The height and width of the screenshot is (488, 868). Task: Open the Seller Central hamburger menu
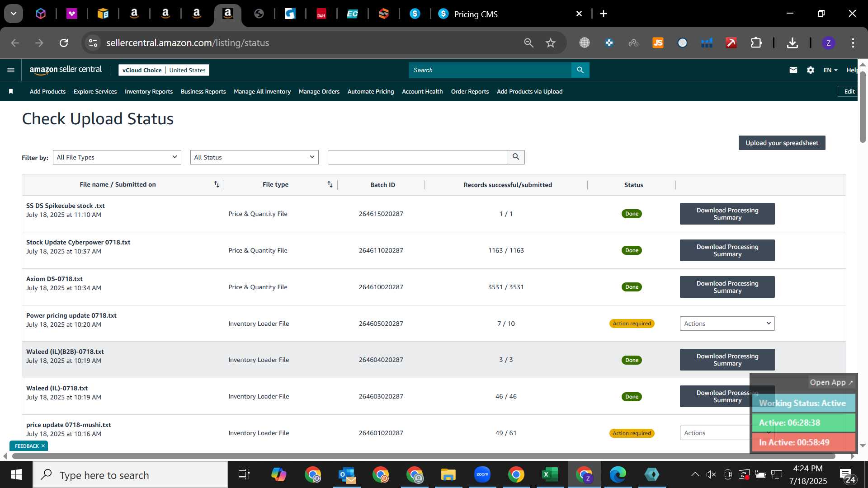click(x=11, y=70)
